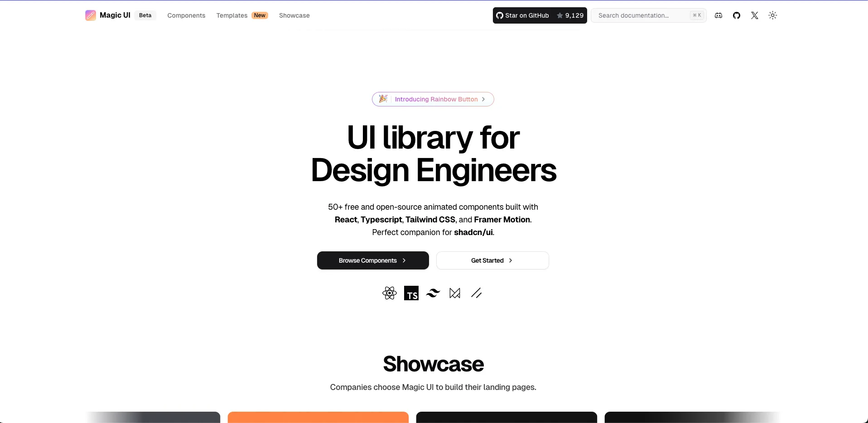Screen dimensions: 868x423
Task: Click the Tailwind CSS logo icon
Action: (x=433, y=293)
